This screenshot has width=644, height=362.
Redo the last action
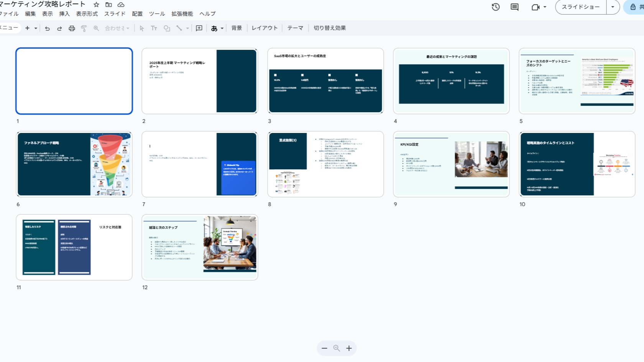click(x=59, y=28)
